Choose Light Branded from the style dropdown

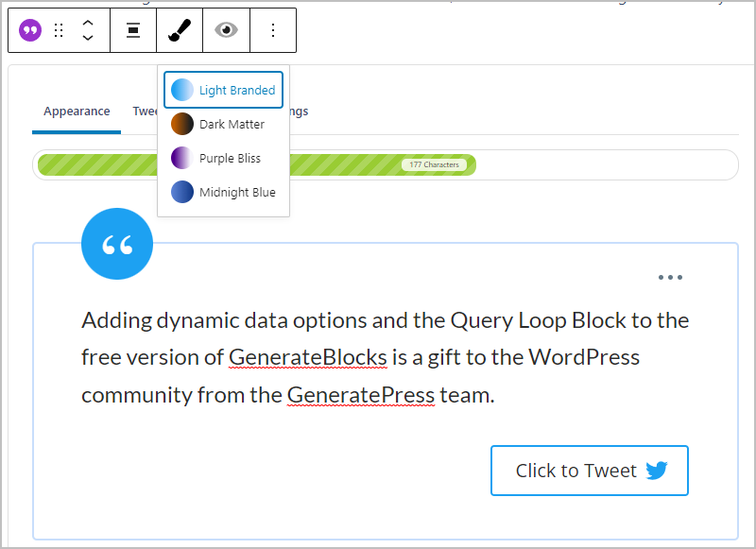click(223, 90)
